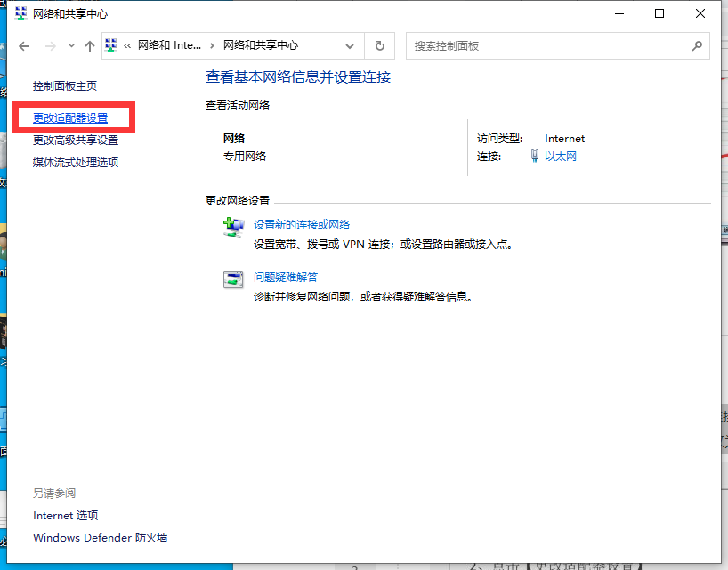Click the troubleshoot problems icon

[x=233, y=279]
